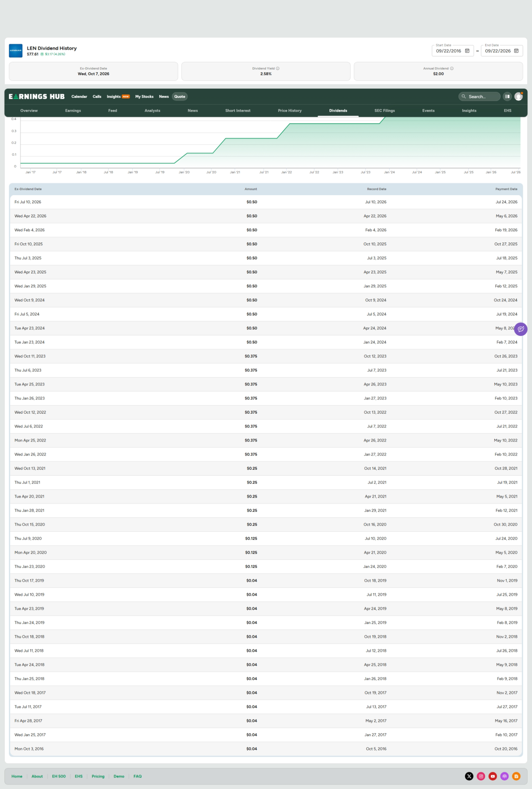
Task: Click the Ex-Dividend Date column header
Action: [x=28, y=189]
